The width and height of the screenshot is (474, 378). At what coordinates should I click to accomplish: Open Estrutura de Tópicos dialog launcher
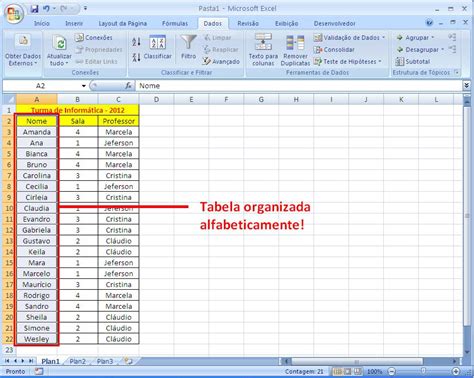click(457, 72)
